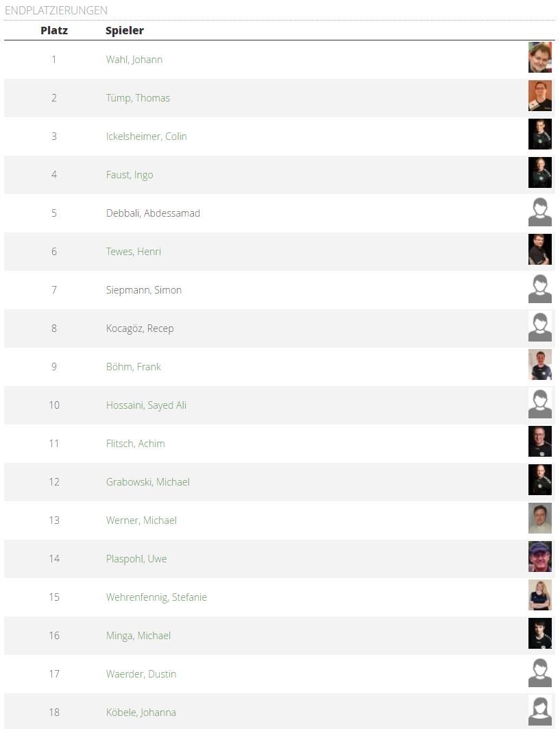Open the female silhouette avatar in the rank 18 row
This screenshot has width=560, height=729.
coord(539,711)
